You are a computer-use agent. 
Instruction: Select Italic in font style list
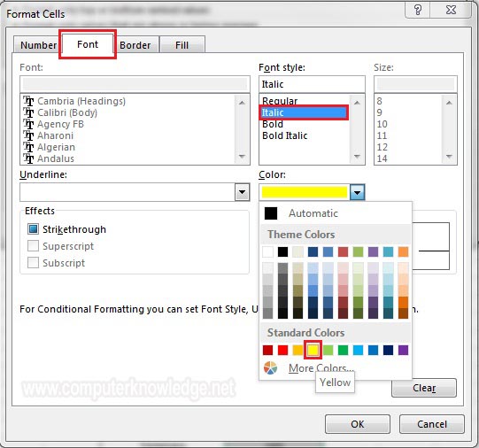pyautogui.click(x=304, y=112)
